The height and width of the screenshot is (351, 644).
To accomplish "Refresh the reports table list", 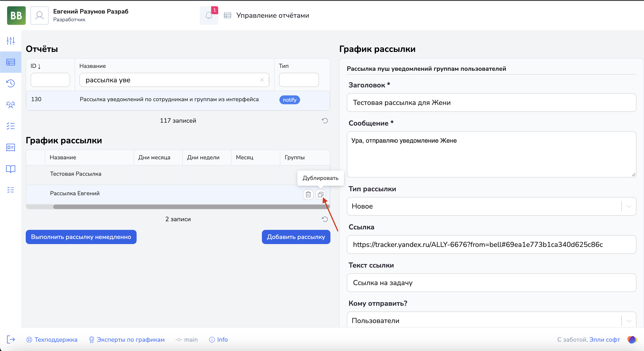I will (324, 121).
